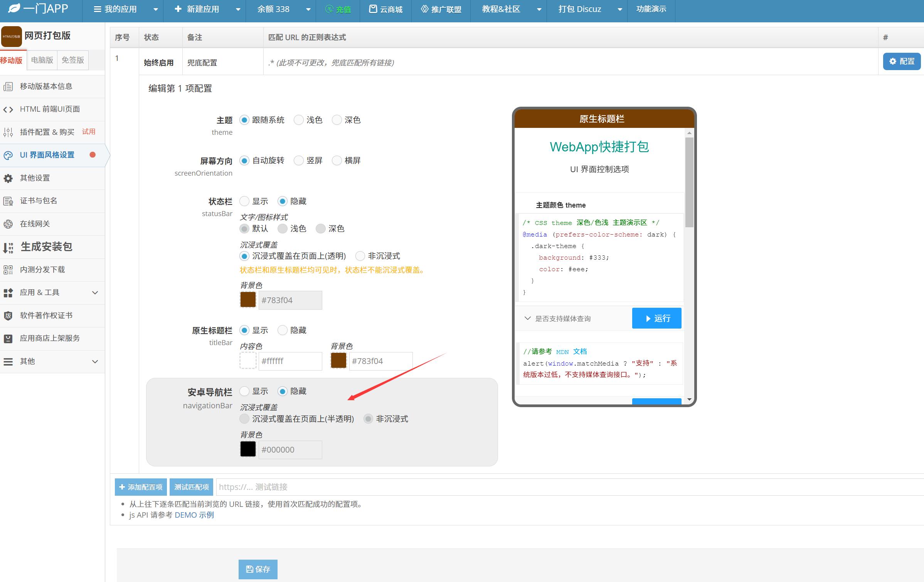Click the red dot beside UI 界面风格设置

coord(93,155)
